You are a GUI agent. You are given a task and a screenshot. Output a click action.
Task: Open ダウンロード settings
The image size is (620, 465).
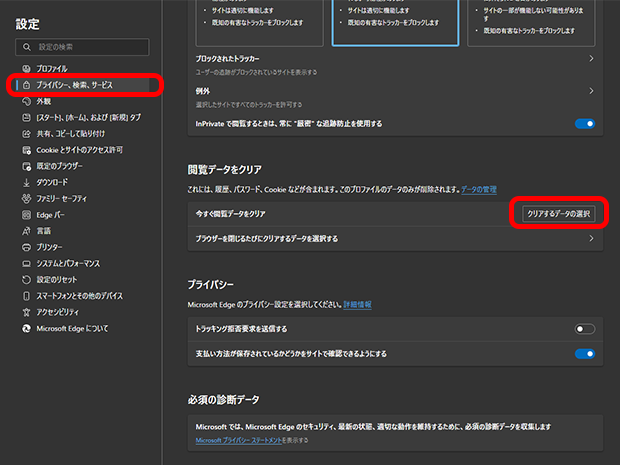[52, 182]
